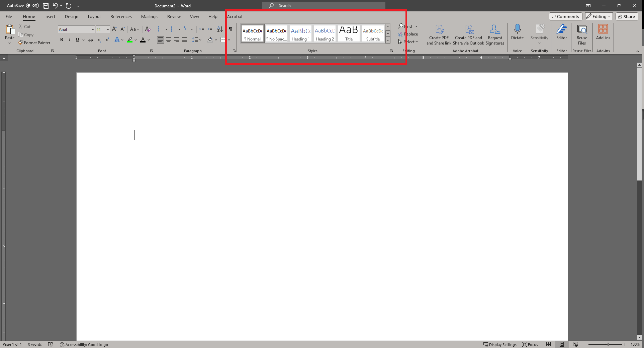
Task: Apply bullet list formatting
Action: click(x=160, y=29)
